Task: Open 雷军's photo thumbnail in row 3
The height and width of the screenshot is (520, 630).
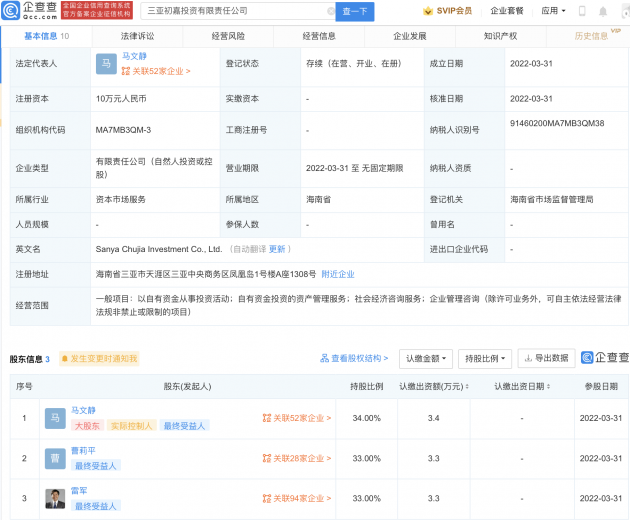Action: pyautogui.click(x=55, y=499)
